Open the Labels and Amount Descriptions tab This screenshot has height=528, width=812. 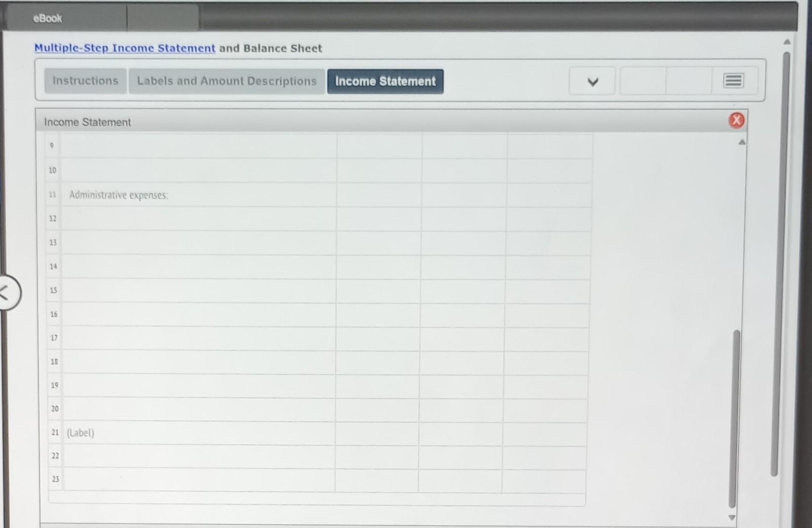226,81
